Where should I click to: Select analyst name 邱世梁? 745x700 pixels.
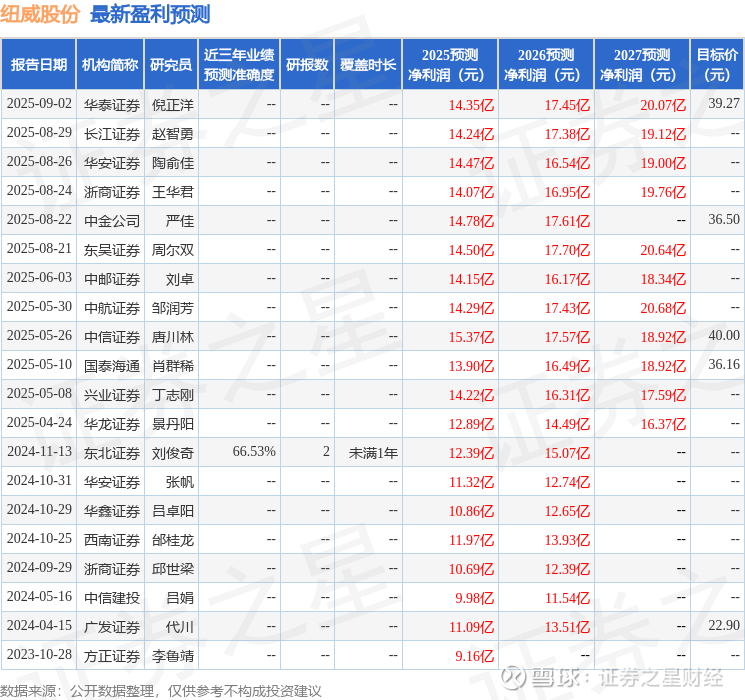pyautogui.click(x=172, y=569)
